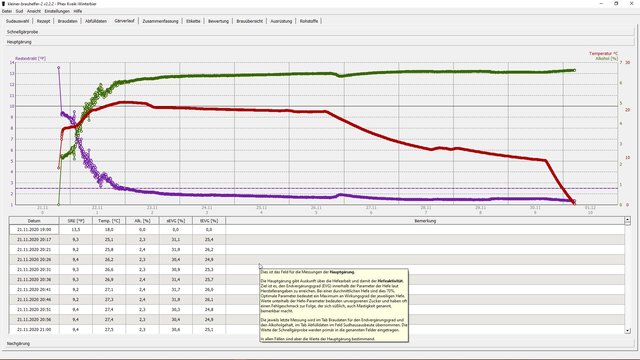This screenshot has height=360, width=640.
Task: Expand the Nachgärung section
Action: click(319, 344)
